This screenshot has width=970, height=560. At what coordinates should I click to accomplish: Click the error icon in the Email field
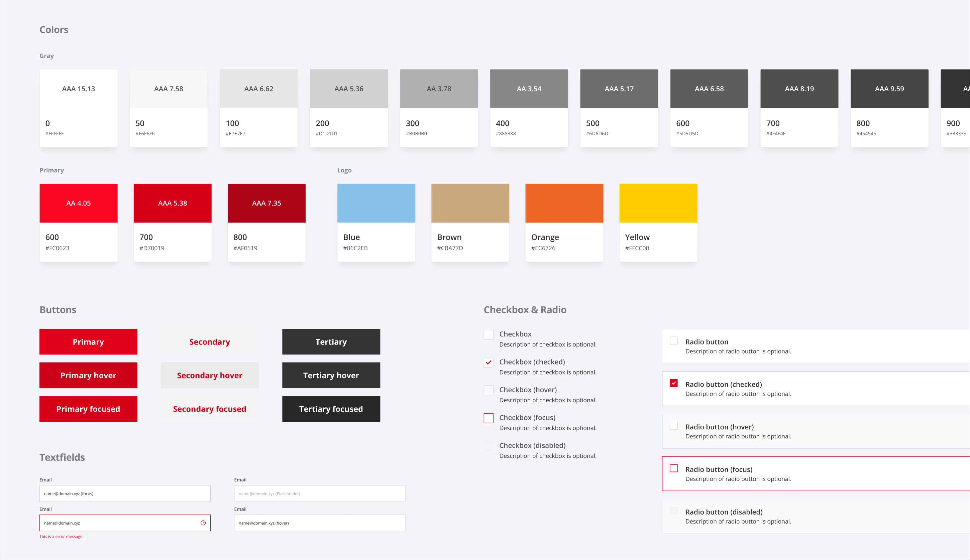203,523
